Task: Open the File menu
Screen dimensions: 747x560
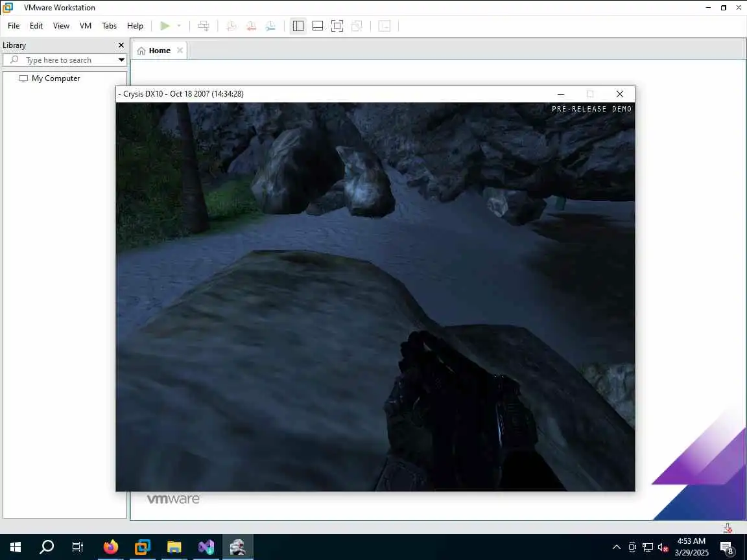Action: (x=14, y=26)
